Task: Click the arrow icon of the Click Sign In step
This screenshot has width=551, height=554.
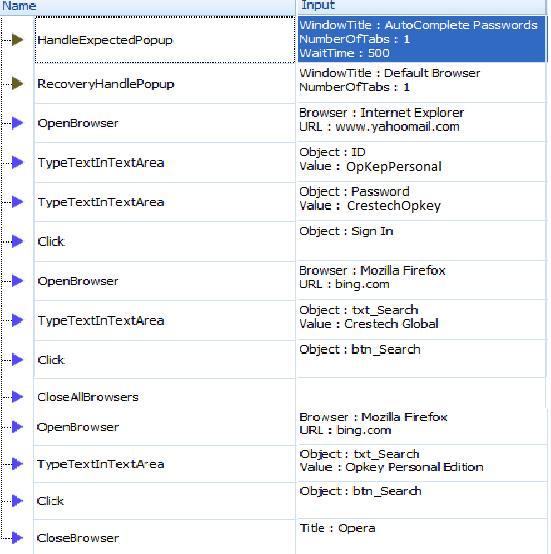Action: (17, 241)
